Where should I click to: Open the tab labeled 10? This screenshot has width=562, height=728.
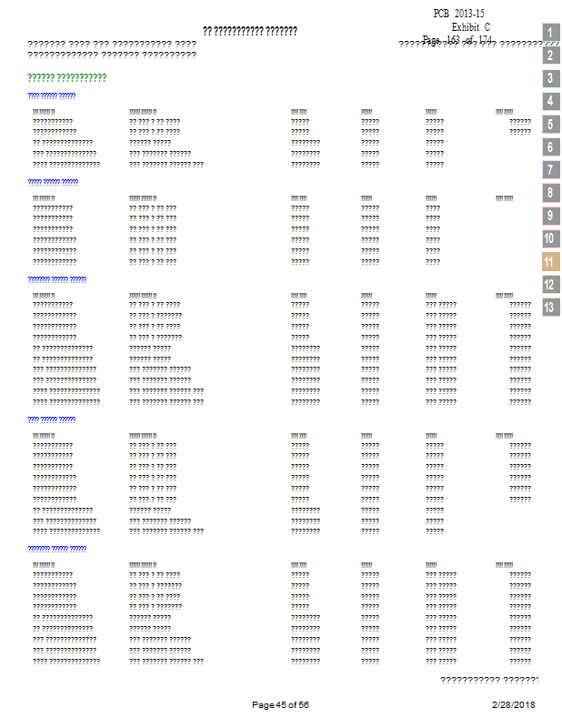pos(550,238)
